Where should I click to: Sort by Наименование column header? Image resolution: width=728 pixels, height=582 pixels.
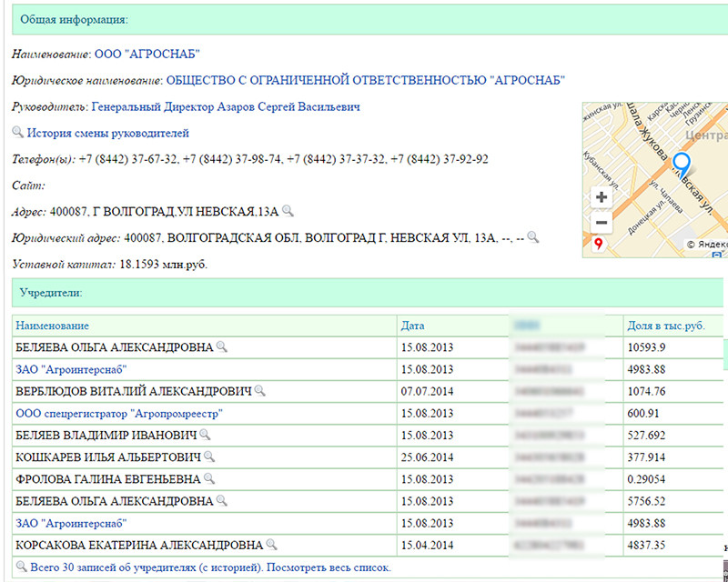click(x=52, y=326)
